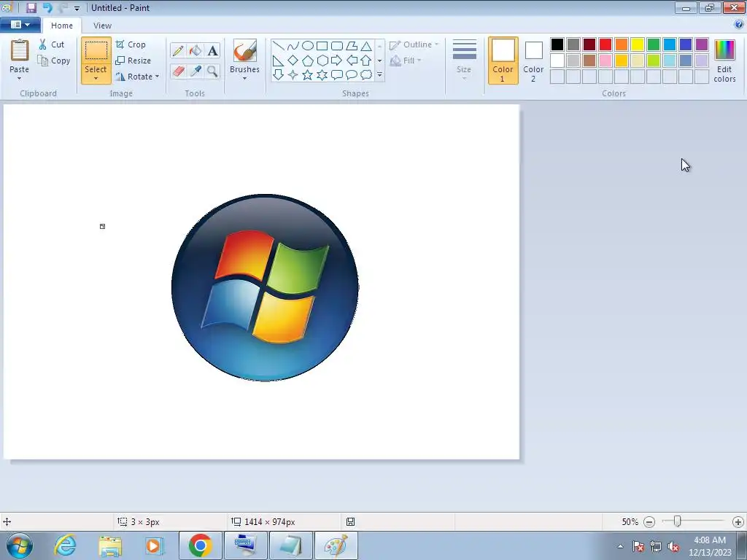This screenshot has height=560, width=747.
Task: Click the Copy button
Action: [54, 61]
